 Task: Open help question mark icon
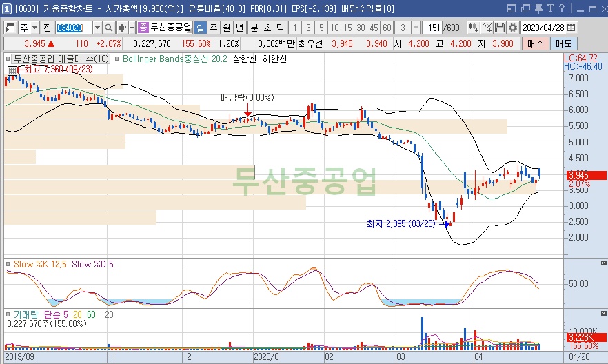click(x=562, y=8)
